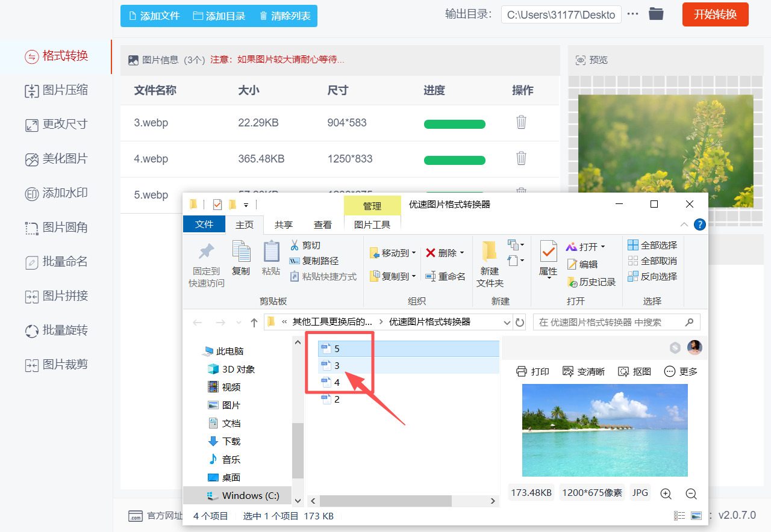Switch to the Share (共享) ribbon tab

coord(283,224)
